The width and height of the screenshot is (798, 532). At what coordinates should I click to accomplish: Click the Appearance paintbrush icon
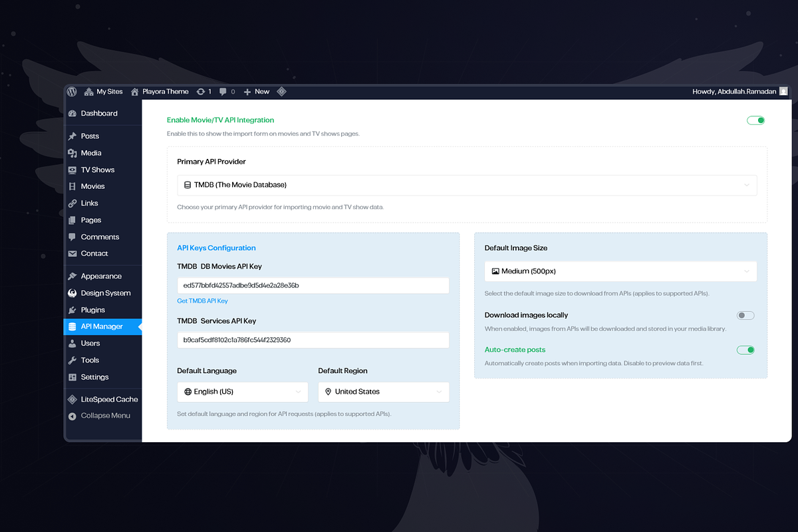pyautogui.click(x=72, y=277)
